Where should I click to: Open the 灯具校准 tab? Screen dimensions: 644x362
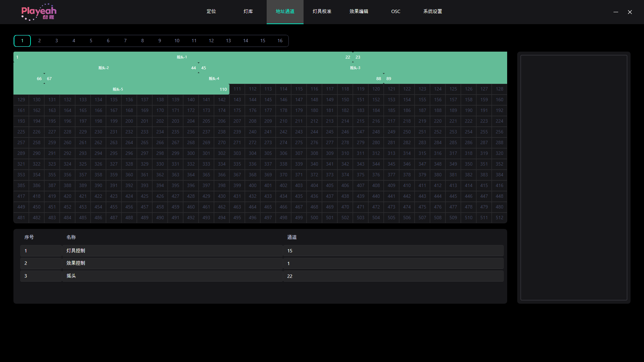pos(322,11)
